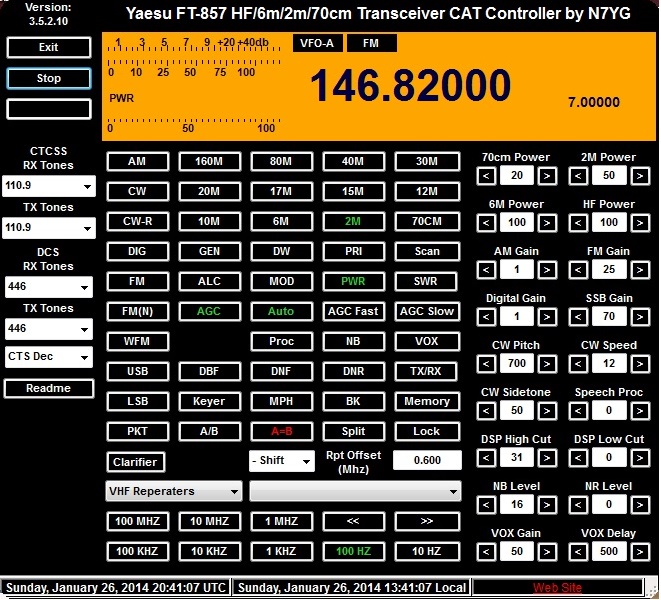Select USB mode
Screen dimensions: 661x600
137,371
